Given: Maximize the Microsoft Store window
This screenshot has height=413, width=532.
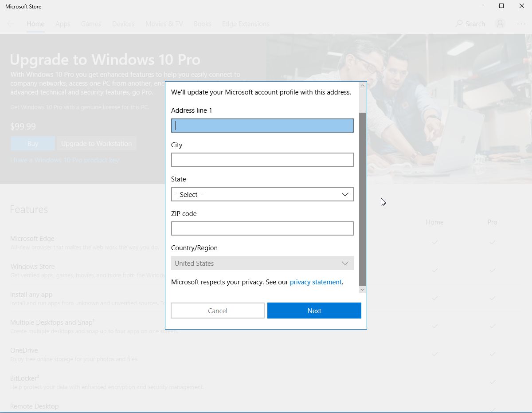Looking at the screenshot, I should click(501, 6).
